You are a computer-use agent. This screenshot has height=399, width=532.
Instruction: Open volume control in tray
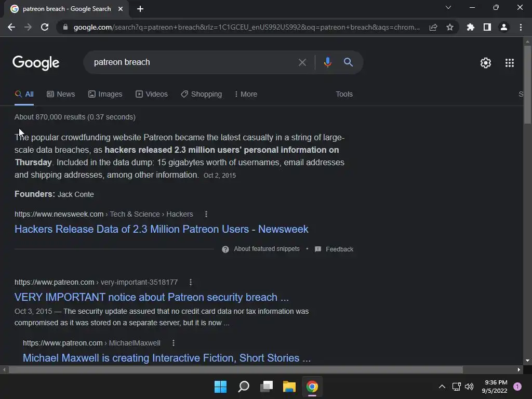pyautogui.click(x=469, y=387)
